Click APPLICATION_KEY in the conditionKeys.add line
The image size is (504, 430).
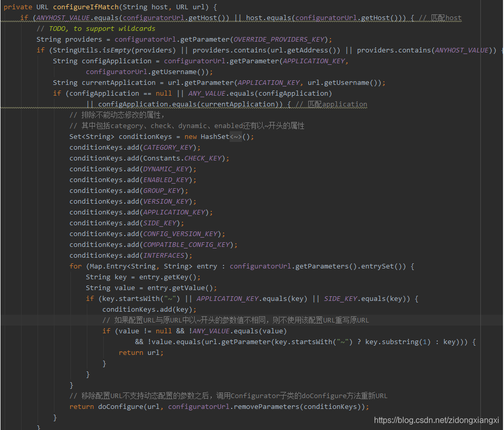pos(174,212)
